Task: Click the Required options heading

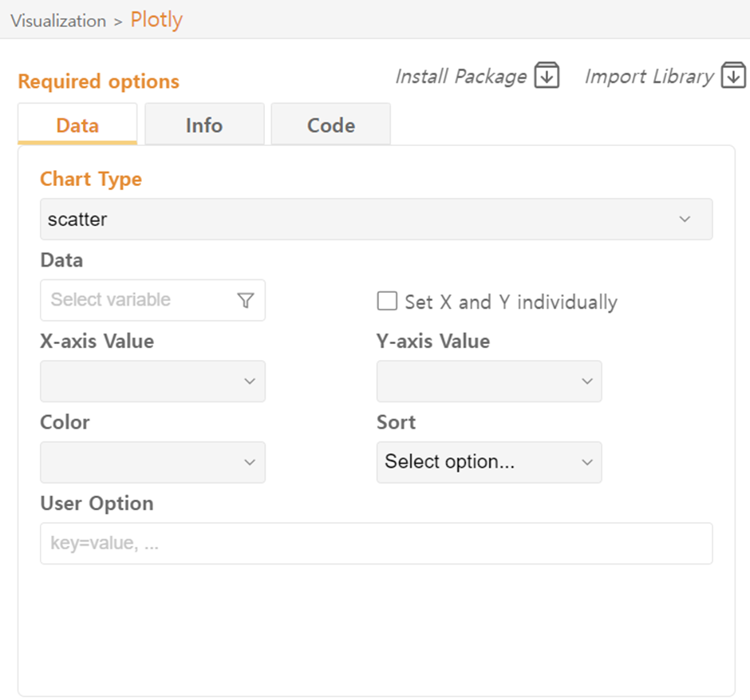Action: coord(98,81)
